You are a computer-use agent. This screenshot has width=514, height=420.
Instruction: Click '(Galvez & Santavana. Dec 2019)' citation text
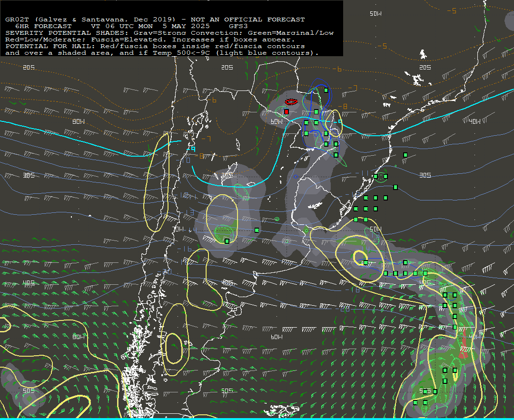point(105,20)
